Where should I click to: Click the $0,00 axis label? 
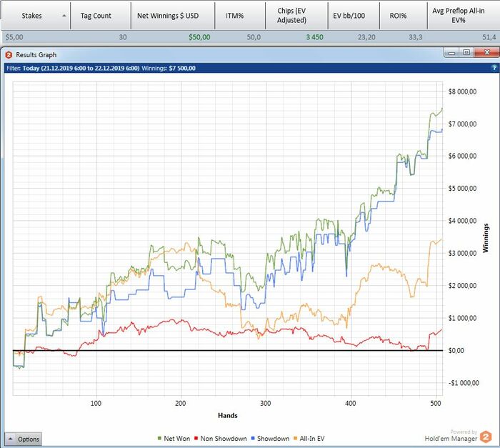tap(456, 351)
